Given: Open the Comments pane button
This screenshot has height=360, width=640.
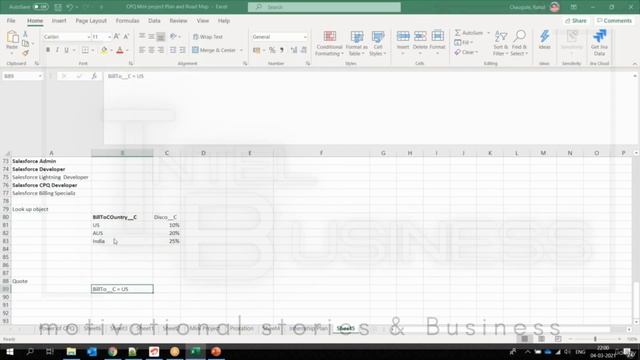Looking at the screenshot, I should click(614, 20).
